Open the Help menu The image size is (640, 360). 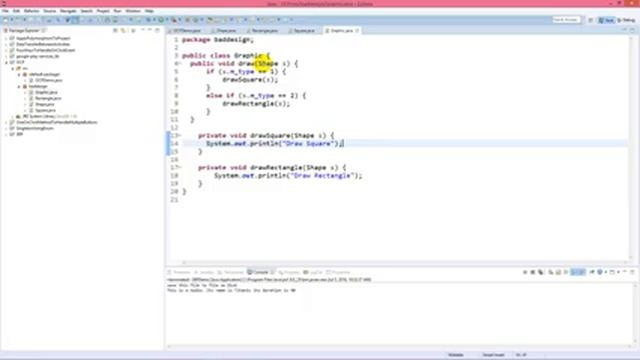(x=149, y=11)
